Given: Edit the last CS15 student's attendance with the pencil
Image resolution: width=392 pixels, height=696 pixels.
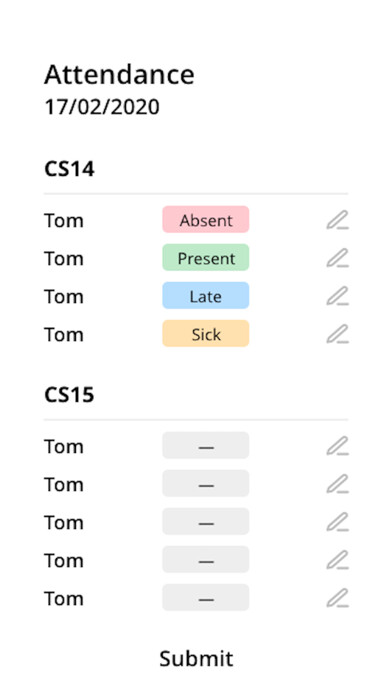Looking at the screenshot, I should 338,598.
